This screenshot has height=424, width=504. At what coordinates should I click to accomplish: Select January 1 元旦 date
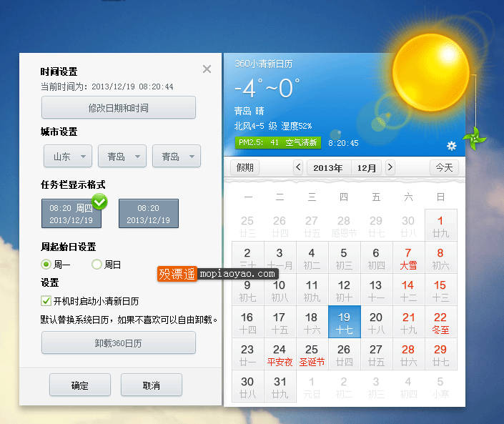coord(312,386)
